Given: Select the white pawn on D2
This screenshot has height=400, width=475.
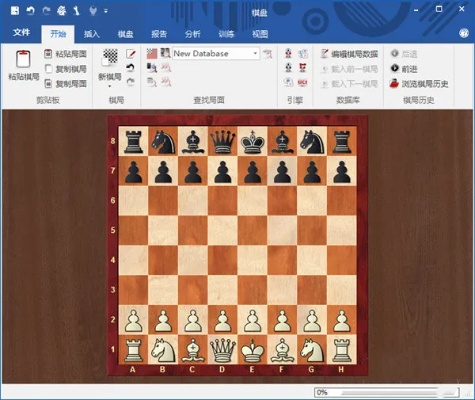Looking at the screenshot, I should (x=223, y=320).
